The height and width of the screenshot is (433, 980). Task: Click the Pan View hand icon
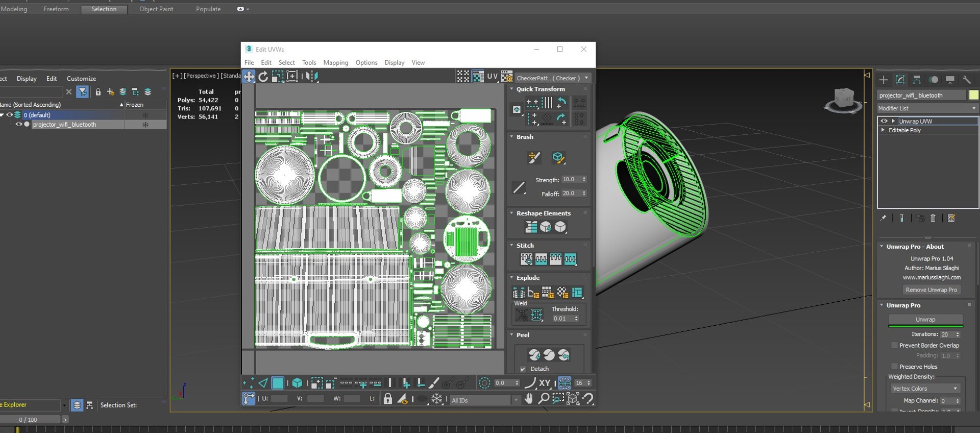click(529, 399)
